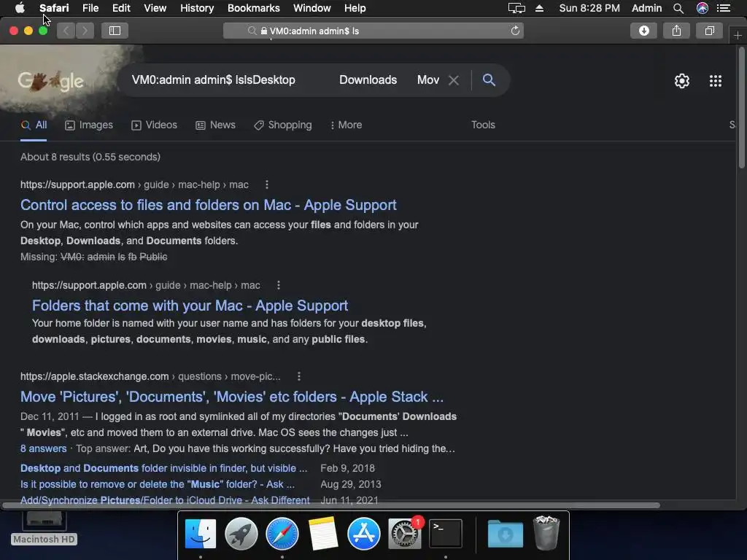Open Launchpad from the Dock
This screenshot has height=560, width=747.
(x=241, y=533)
